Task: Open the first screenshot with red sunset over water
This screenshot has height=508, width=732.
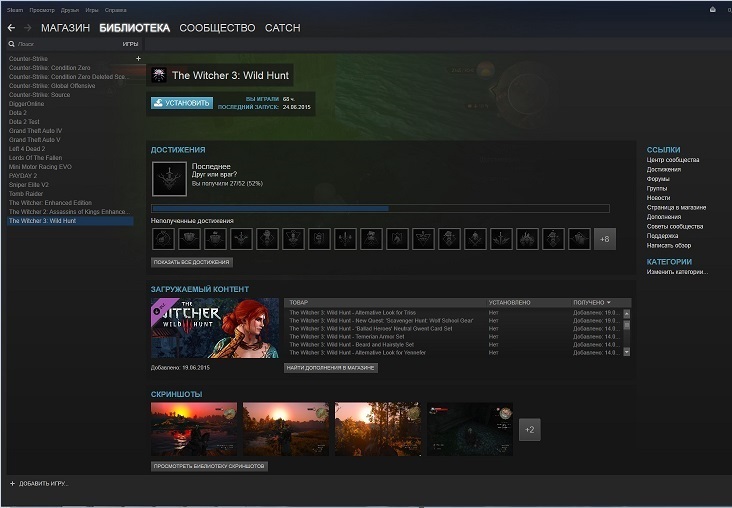Action: 194,429
